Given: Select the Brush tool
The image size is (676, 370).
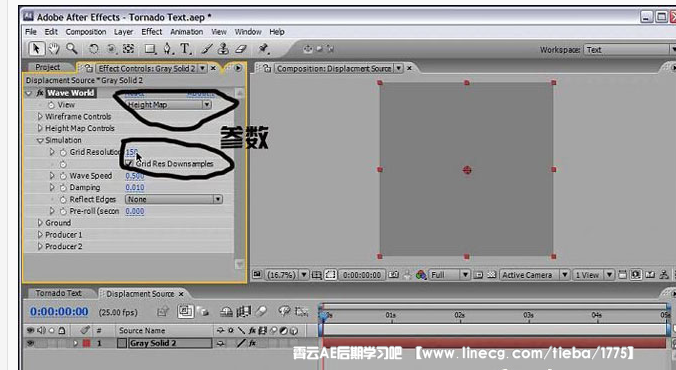Looking at the screenshot, I should click(x=207, y=49).
